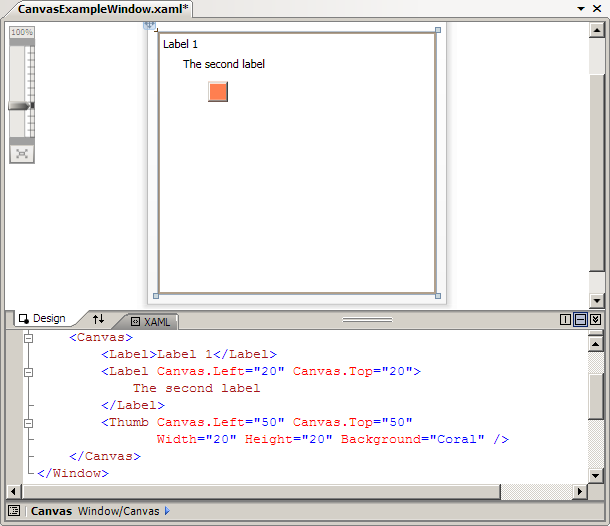This screenshot has width=610, height=526.
Task: Click the top-right resize handle of canvas
Action: point(438,30)
